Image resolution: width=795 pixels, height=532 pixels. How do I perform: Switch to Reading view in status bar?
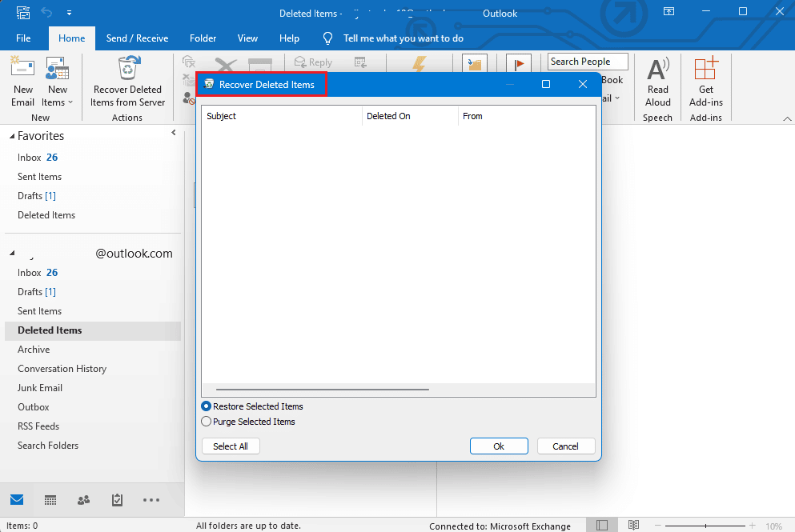[634, 526]
